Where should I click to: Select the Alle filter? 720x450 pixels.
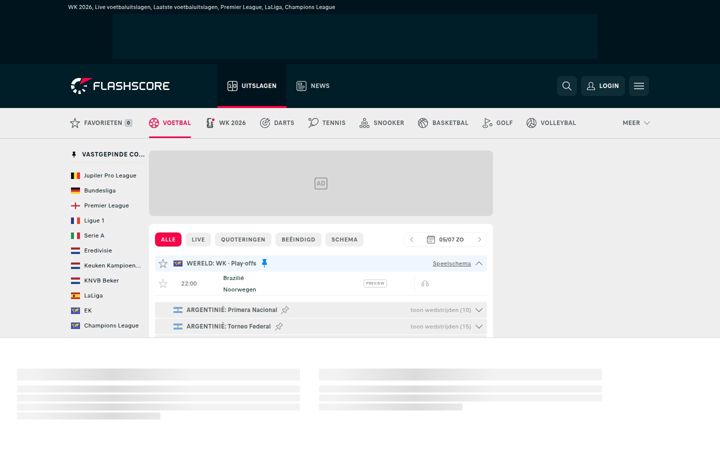[168, 239]
